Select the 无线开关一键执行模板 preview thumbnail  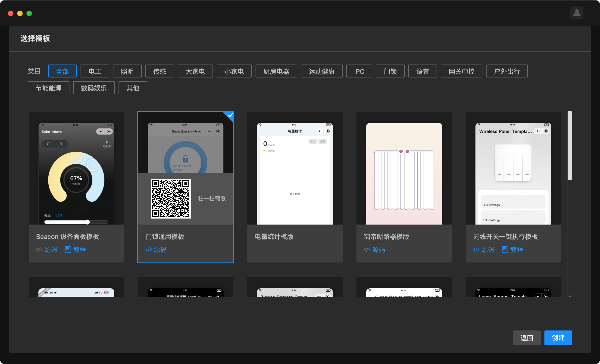pyautogui.click(x=513, y=168)
